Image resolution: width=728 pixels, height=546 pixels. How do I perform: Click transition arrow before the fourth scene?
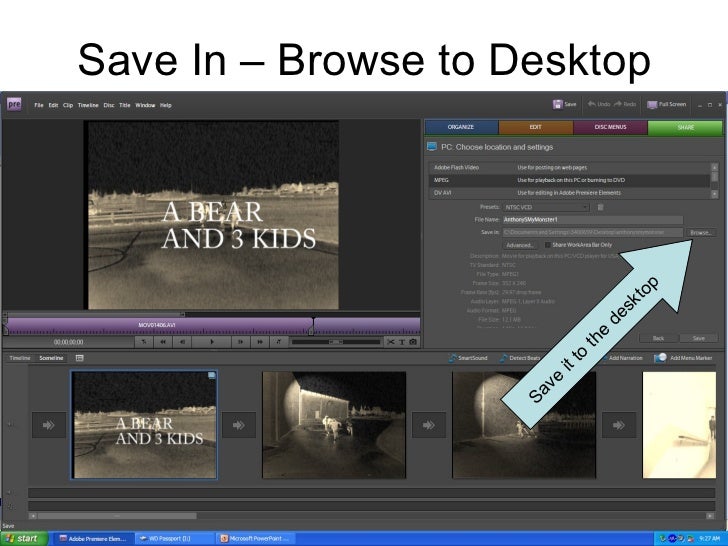[619, 425]
